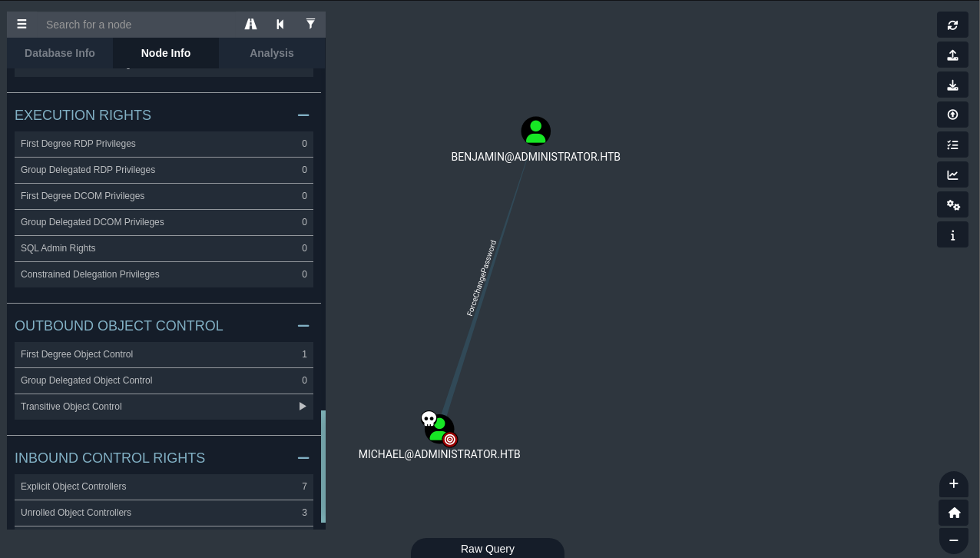This screenshot has height=558, width=980.
Task: Click the import graph download icon
Action: coord(952,85)
